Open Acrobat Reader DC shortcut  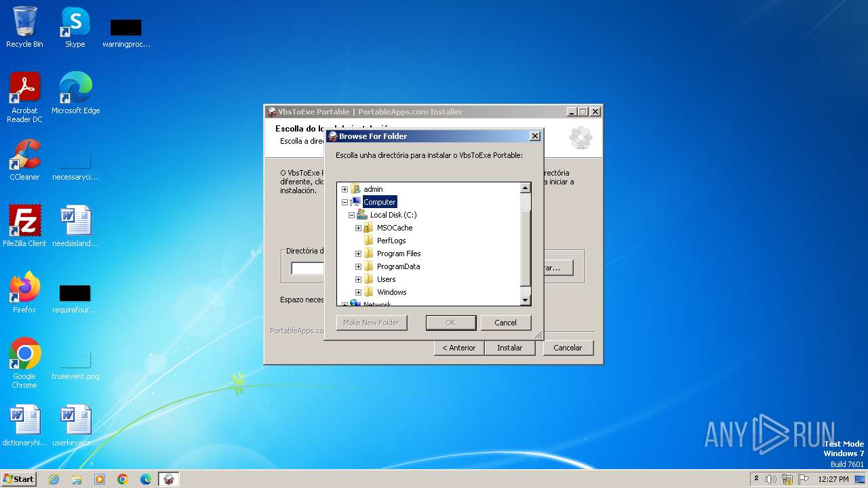[24, 98]
